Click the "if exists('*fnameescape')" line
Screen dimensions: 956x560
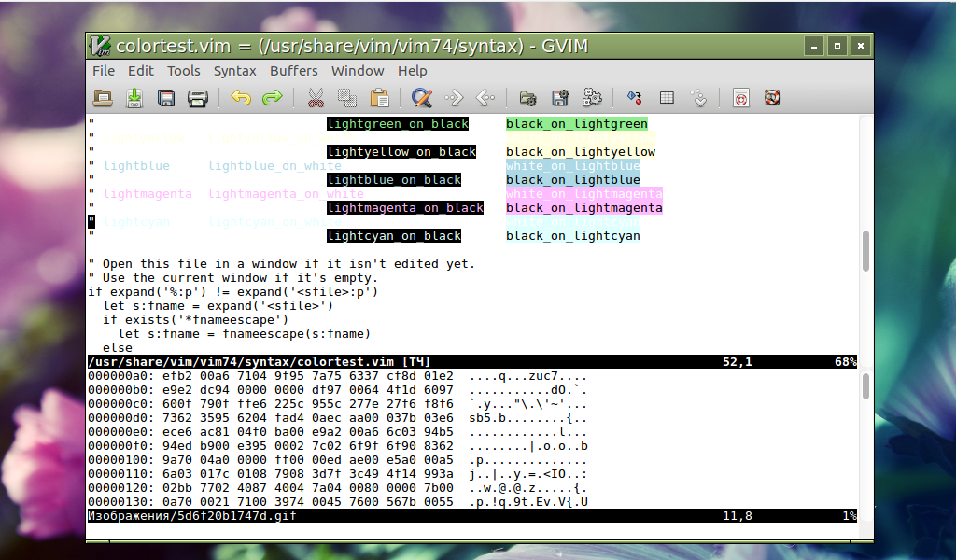(x=196, y=320)
